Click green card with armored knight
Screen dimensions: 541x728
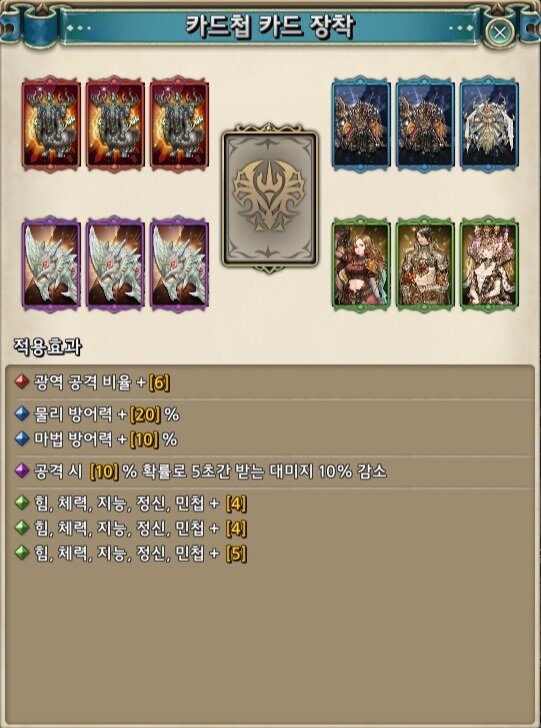425,264
